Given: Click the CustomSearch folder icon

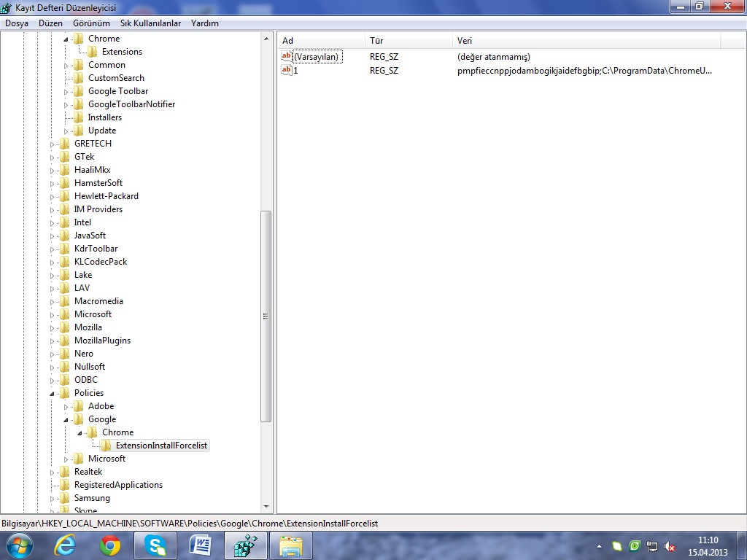Looking at the screenshot, I should click(79, 77).
